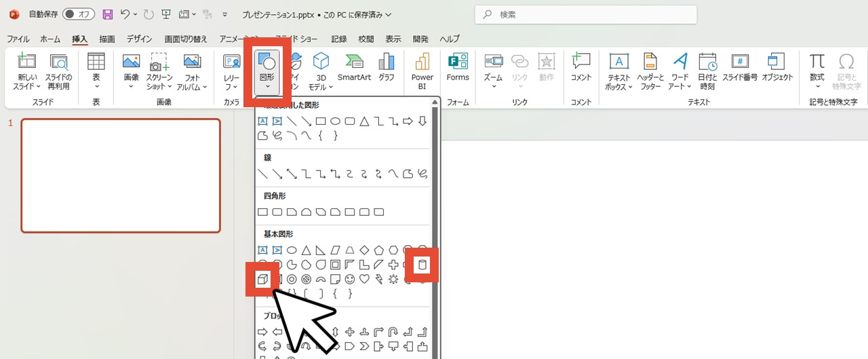Click the shapes gallery vertical scrollbar
868x359 pixels.
point(436,228)
